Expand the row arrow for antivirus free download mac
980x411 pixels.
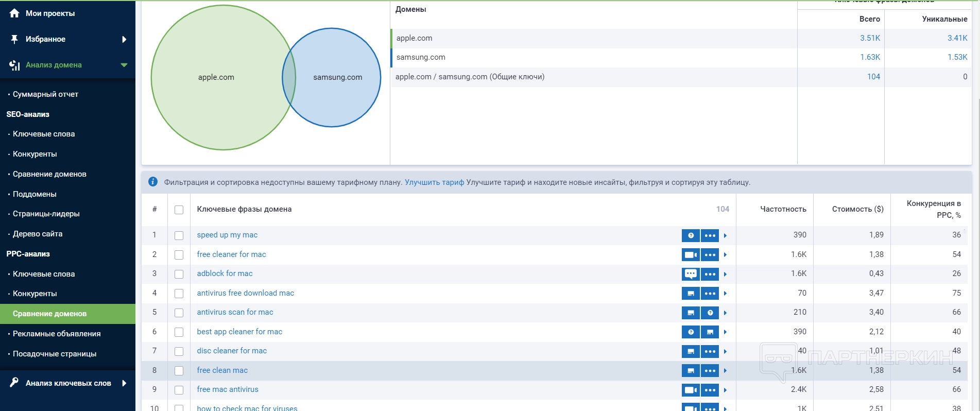725,293
